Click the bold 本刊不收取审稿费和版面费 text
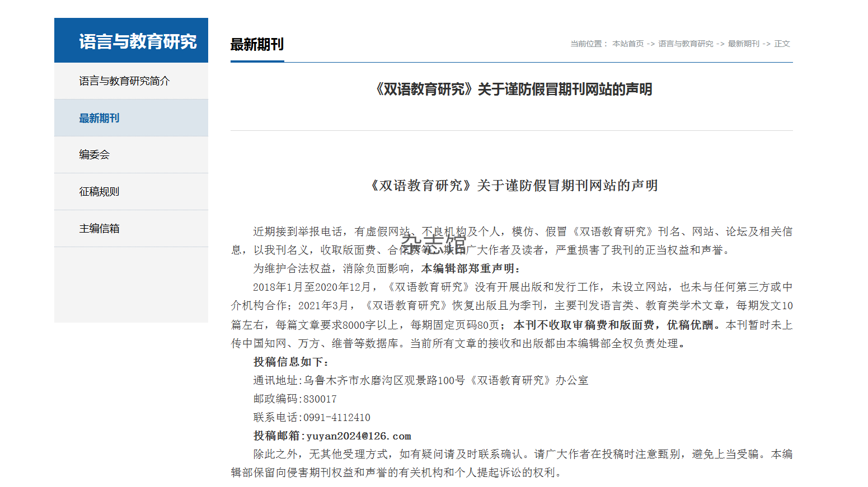The width and height of the screenshot is (868, 487). (584, 325)
